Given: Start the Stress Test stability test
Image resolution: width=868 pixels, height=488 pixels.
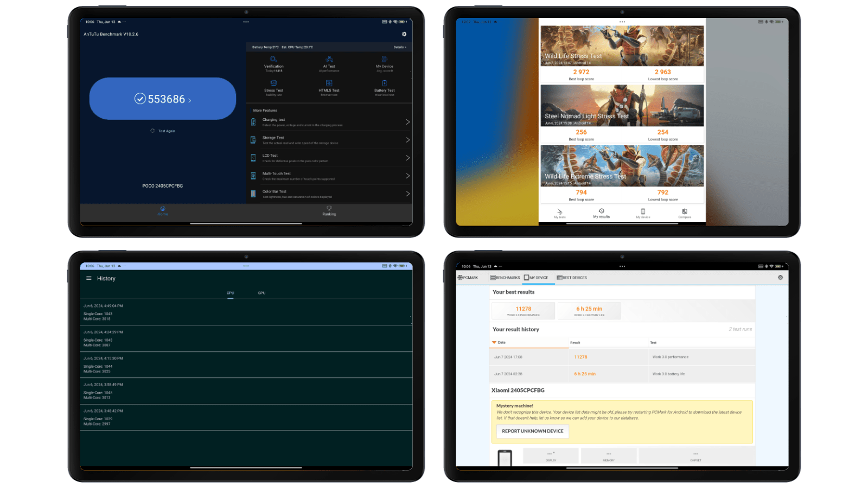Looking at the screenshot, I should [x=273, y=88].
